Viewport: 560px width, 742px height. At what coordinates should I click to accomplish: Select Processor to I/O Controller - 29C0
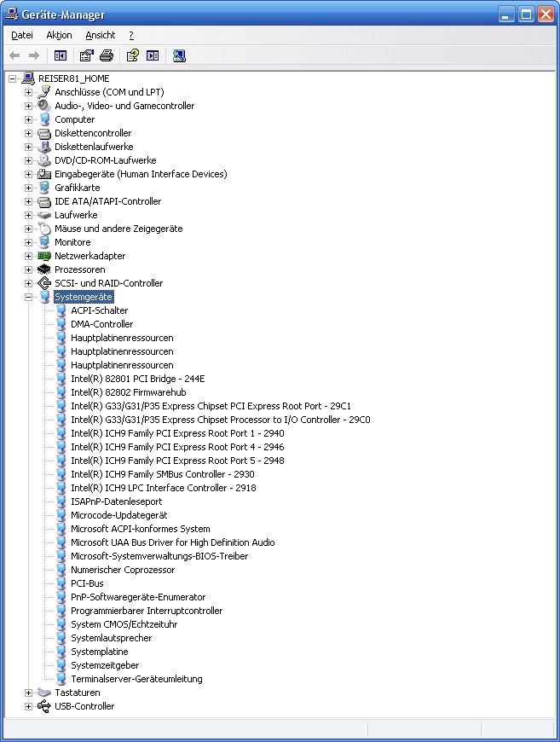[x=221, y=420]
